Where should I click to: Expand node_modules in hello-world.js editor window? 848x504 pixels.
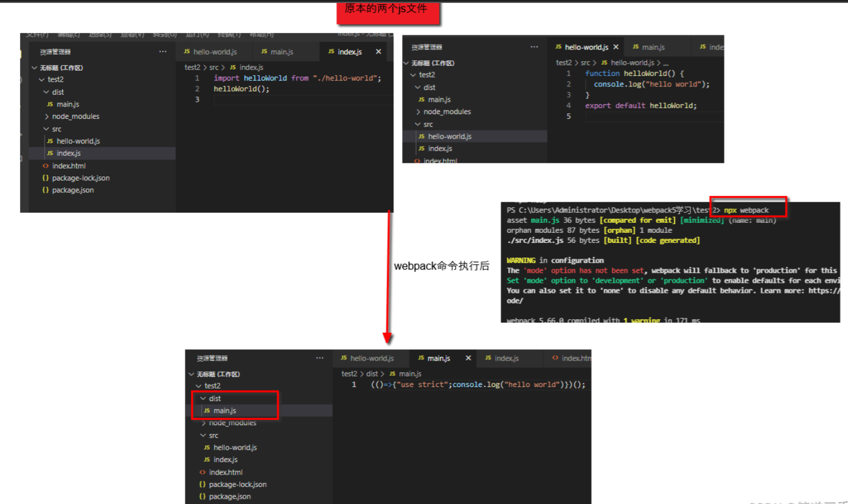point(418,112)
